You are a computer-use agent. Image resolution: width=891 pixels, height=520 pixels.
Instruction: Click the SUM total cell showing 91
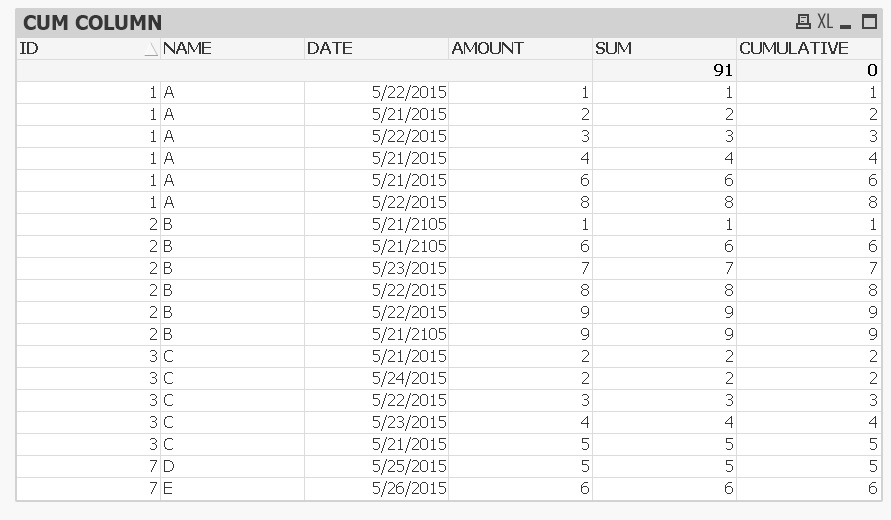[664, 70]
